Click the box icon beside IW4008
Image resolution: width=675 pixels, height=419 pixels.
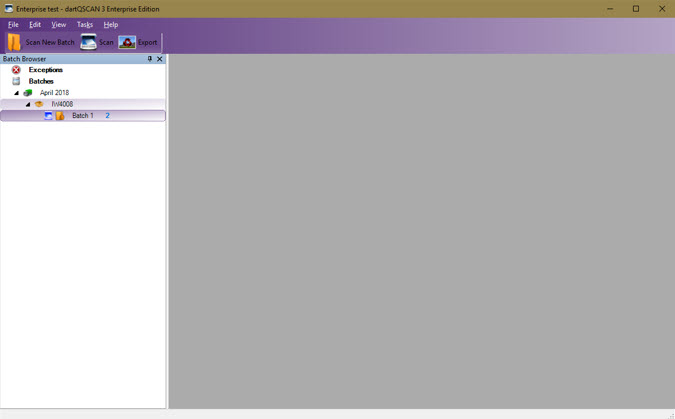click(39, 104)
